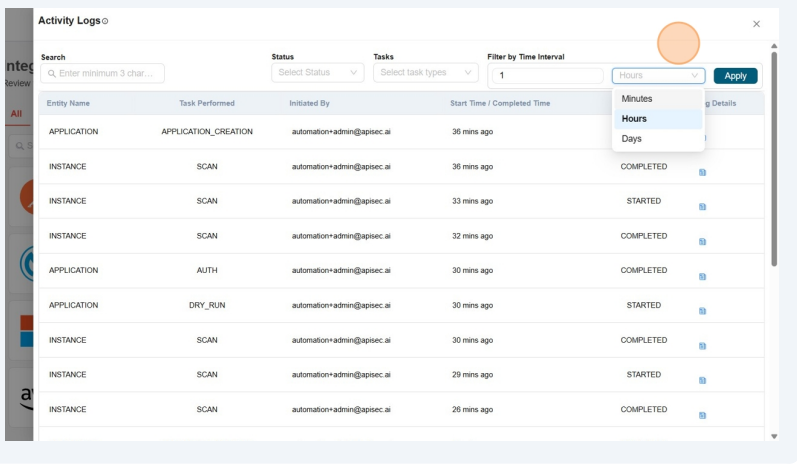Click STARTED status in DRY_RUN row

pos(643,305)
